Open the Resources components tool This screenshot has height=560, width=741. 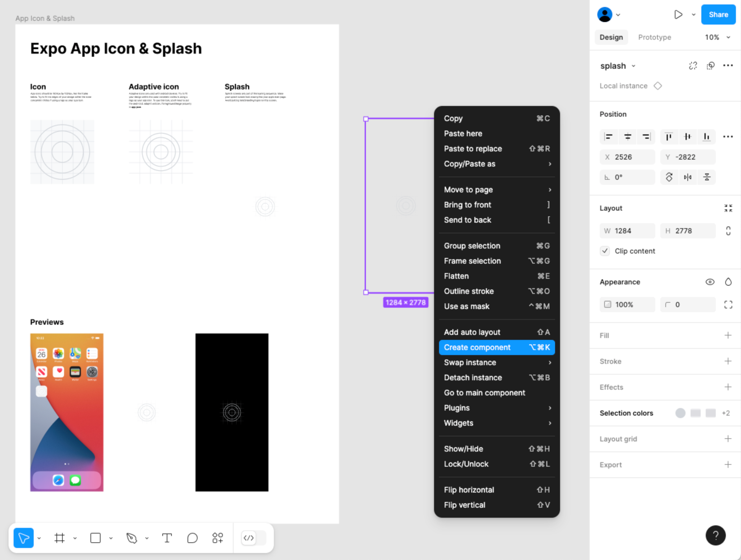pos(217,538)
